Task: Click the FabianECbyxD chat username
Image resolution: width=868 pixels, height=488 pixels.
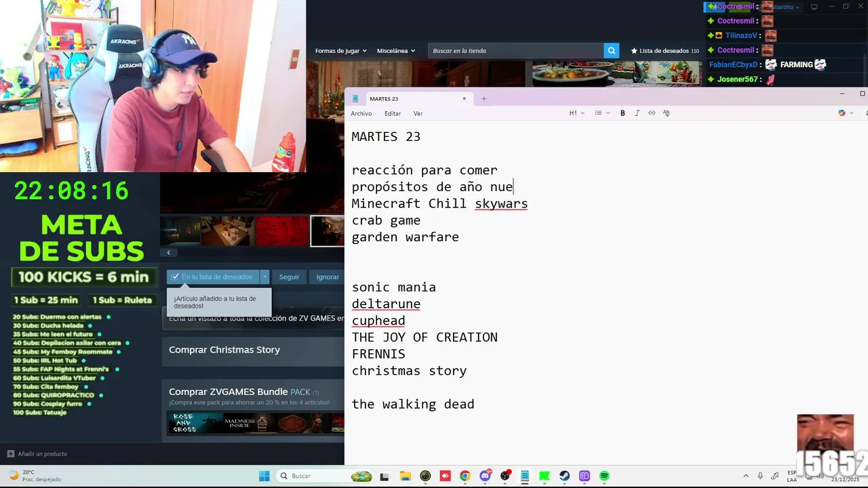Action: [x=734, y=65]
